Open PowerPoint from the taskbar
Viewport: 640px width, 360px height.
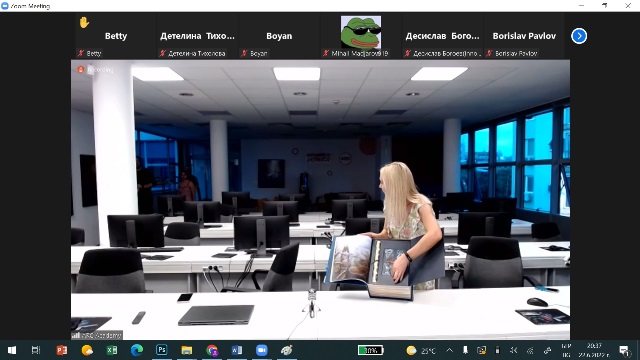click(62, 350)
